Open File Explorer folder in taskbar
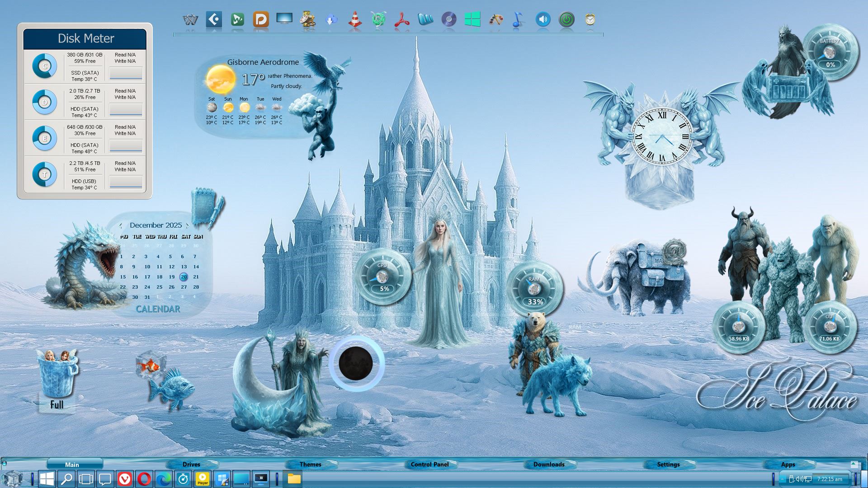Image resolution: width=868 pixels, height=488 pixels. pos(294,479)
